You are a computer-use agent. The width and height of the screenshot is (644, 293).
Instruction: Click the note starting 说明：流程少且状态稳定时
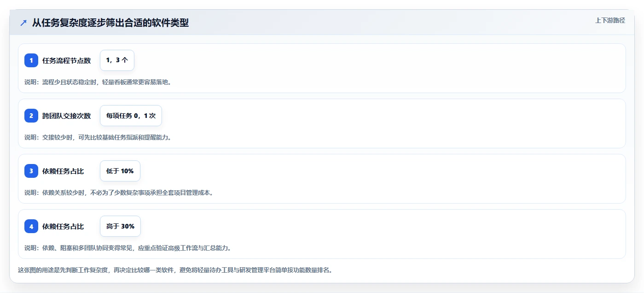[x=98, y=82]
